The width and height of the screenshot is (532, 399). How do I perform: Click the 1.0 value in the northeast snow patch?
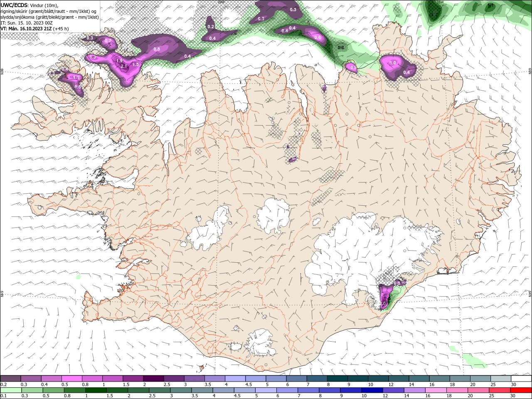coord(393,63)
